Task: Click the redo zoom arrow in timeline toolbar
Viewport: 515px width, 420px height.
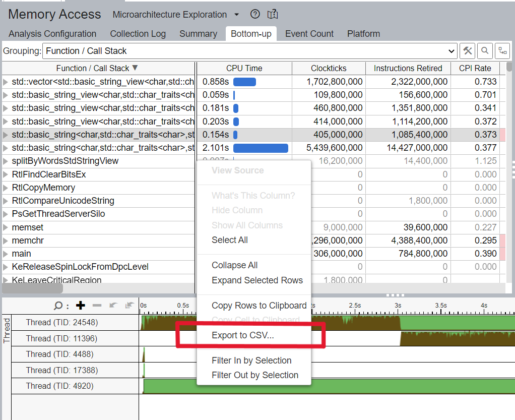Action: [x=128, y=306]
